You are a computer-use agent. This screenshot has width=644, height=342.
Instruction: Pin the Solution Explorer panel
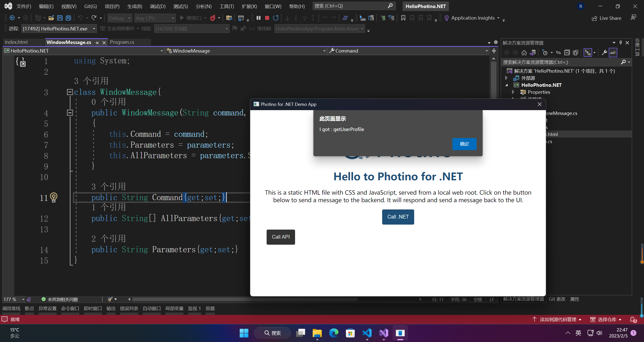coord(620,43)
